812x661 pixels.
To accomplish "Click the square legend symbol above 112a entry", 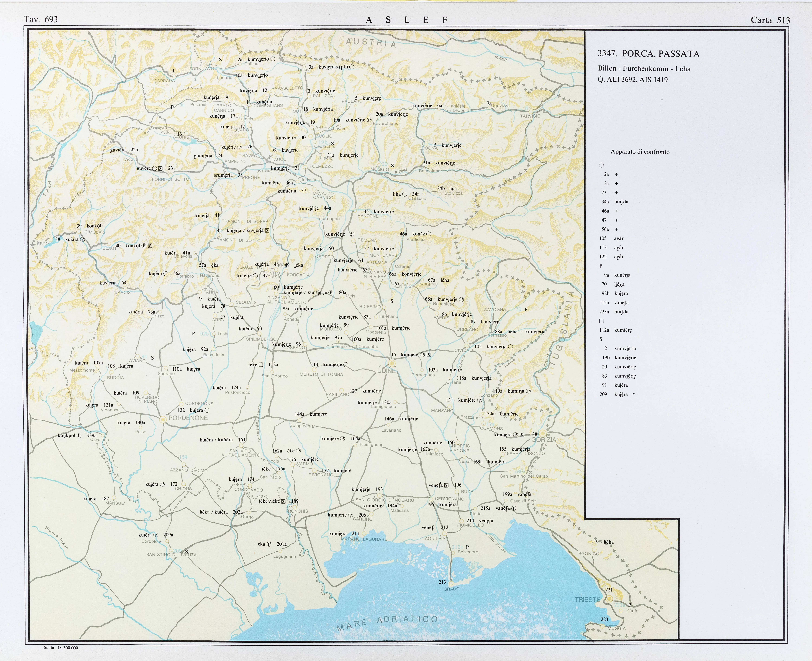I will pyautogui.click(x=601, y=321).
